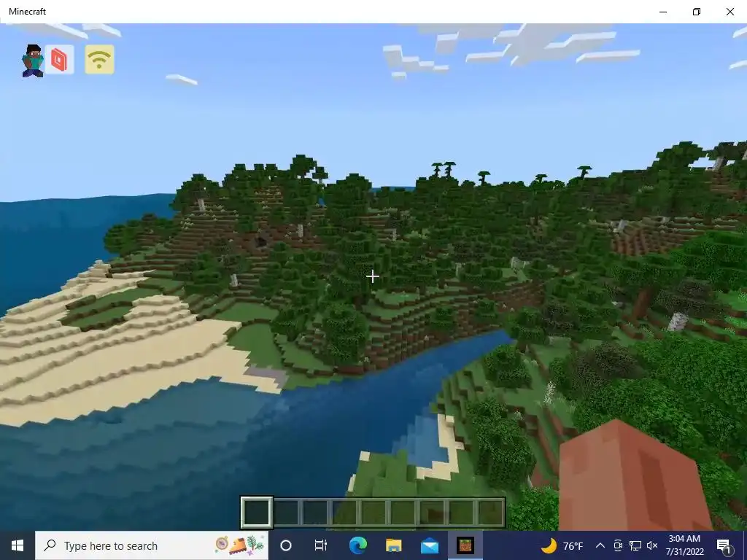
Task: Open the 76°F weather widget
Action: click(562, 545)
